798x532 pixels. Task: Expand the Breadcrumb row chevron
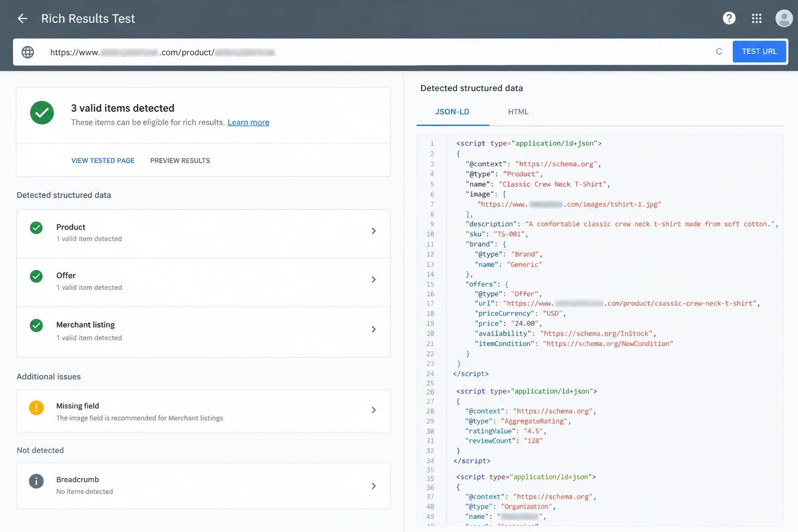pos(374,486)
